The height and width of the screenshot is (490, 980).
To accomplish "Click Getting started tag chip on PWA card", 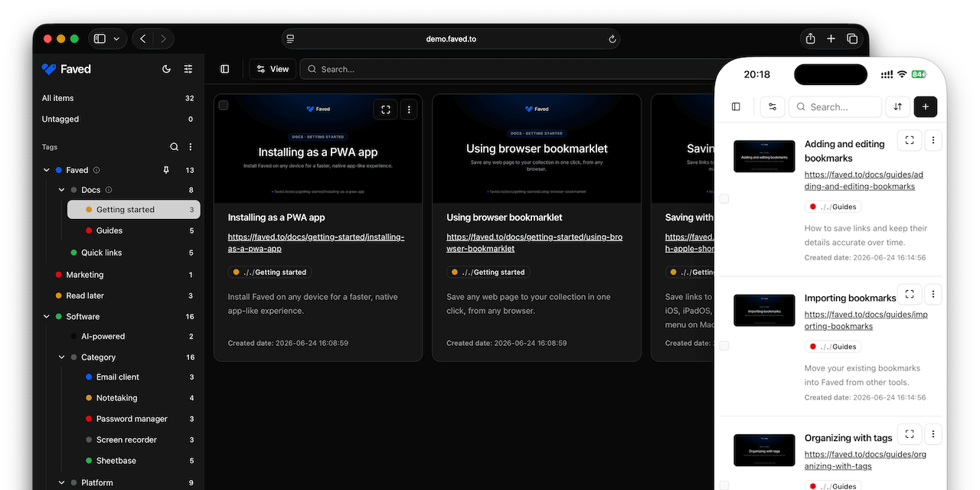I will (269, 272).
